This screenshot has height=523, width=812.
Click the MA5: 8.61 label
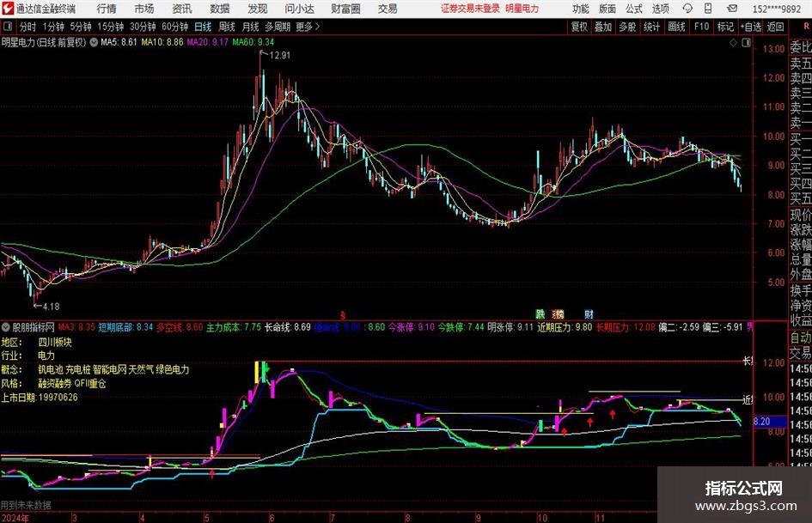(119, 42)
